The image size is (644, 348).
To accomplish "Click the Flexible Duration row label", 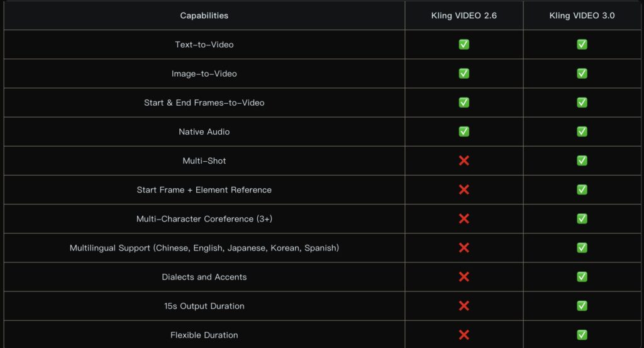I will tap(204, 335).
